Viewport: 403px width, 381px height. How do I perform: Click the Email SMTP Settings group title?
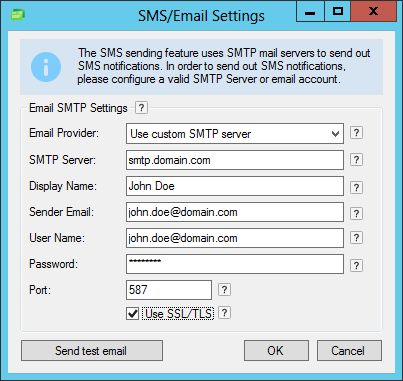pyautogui.click(x=78, y=108)
